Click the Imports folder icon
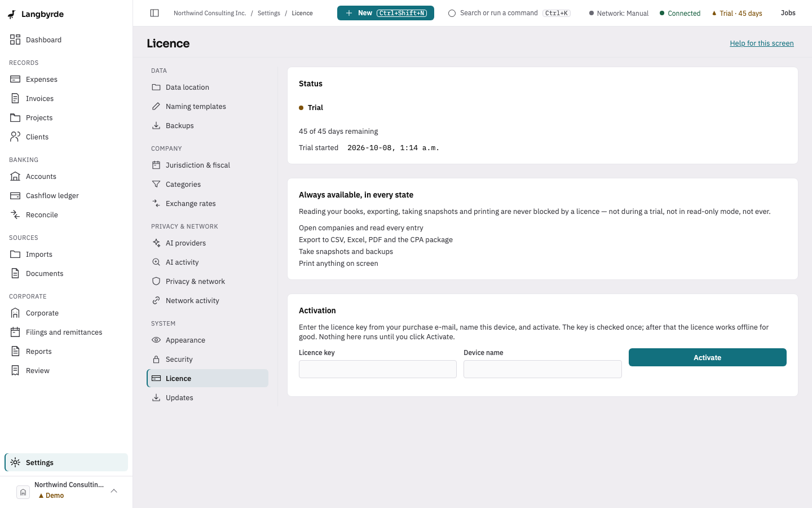Viewport: 812px width, 508px height. pyautogui.click(x=15, y=254)
